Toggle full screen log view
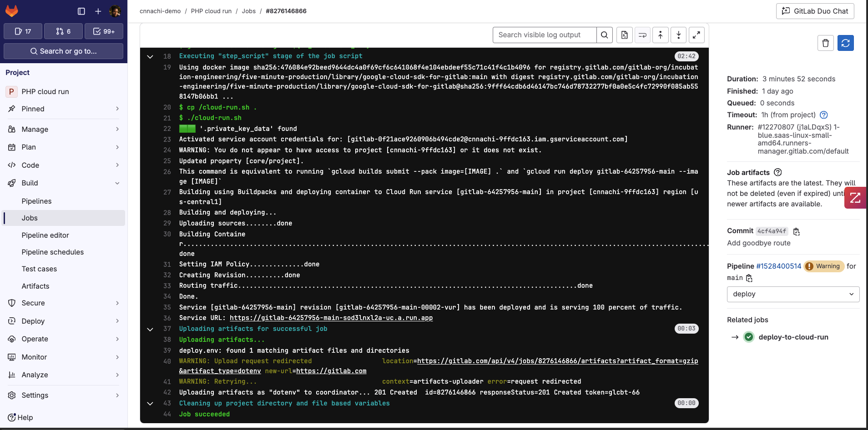This screenshot has height=430, width=868. pos(696,35)
